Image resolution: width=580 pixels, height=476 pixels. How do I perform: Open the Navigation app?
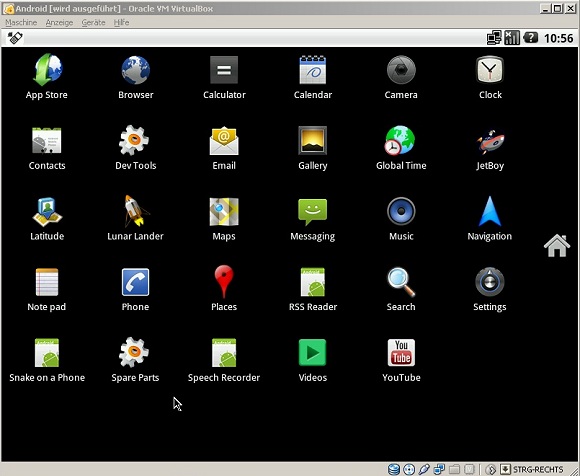click(490, 218)
